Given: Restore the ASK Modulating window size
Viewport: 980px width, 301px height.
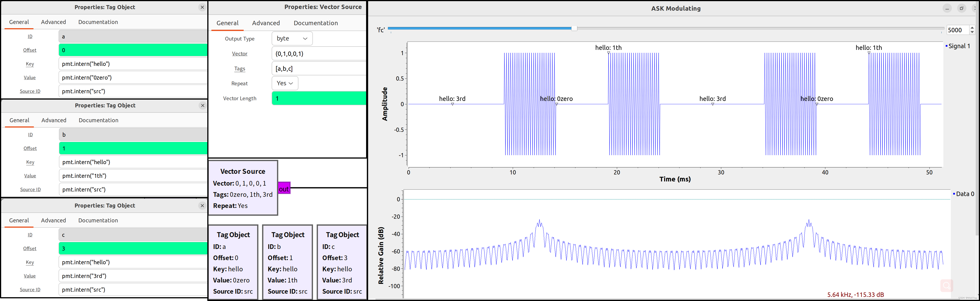Looking at the screenshot, I should pyautogui.click(x=961, y=8).
